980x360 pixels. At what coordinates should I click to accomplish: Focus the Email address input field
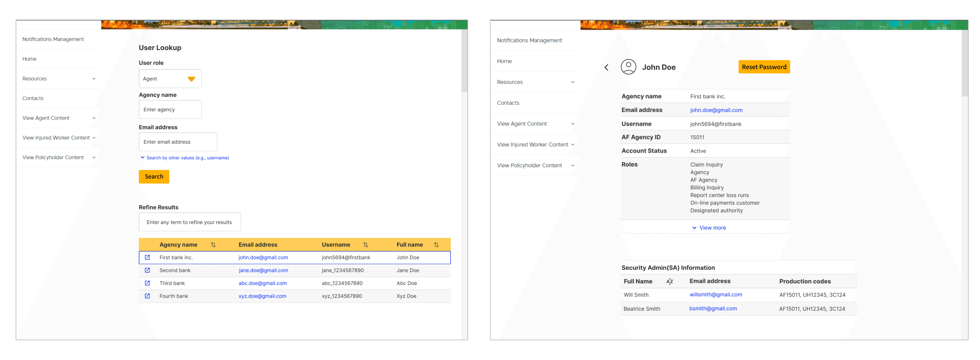[x=178, y=142]
